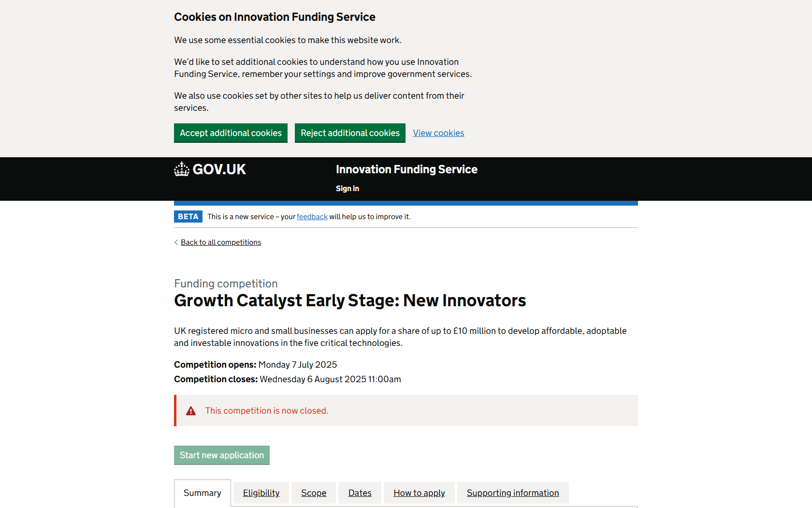Switch to the Eligibility tab
812x508 pixels.
261,493
